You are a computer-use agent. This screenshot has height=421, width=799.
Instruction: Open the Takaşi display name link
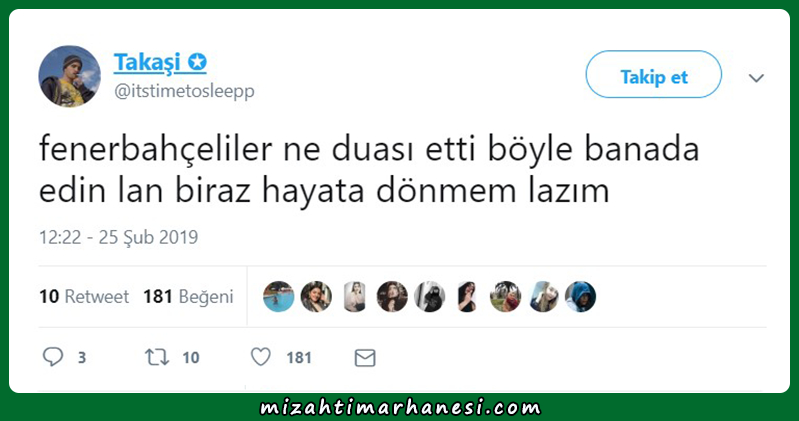pos(147,62)
